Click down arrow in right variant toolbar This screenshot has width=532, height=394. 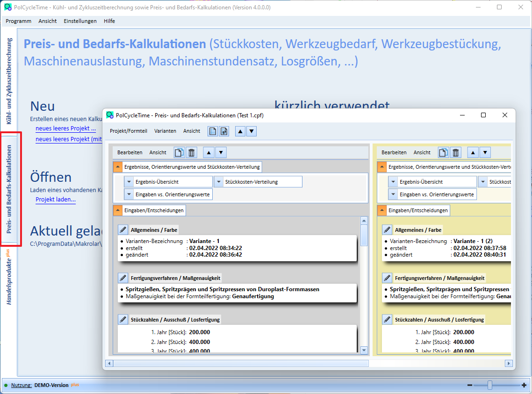[485, 152]
